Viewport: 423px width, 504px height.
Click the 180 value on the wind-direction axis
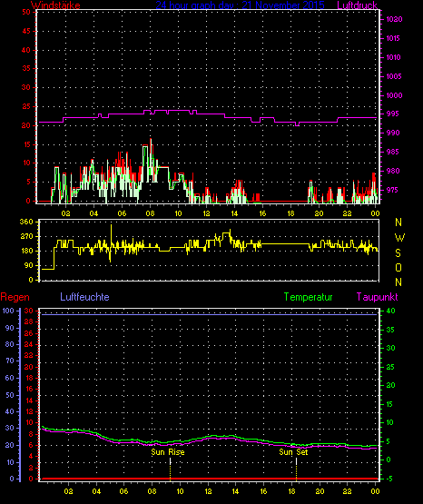tap(26, 251)
